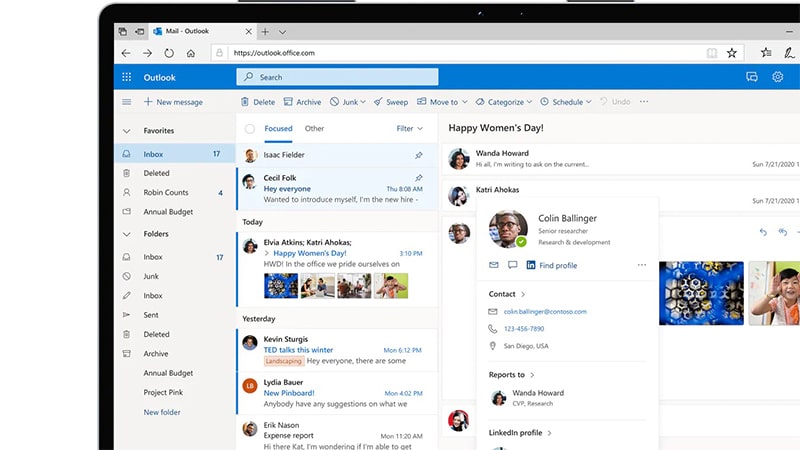Send email to Colin Ballinger icon

point(493,265)
